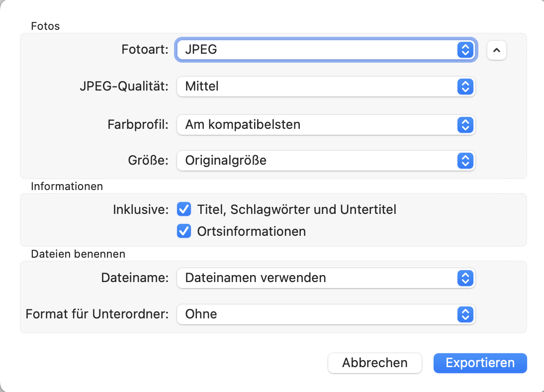Screen dimensions: 544x392
Task: Click the 'Titel, Schlagwörter und Untertitel' label
Action: [296, 210]
